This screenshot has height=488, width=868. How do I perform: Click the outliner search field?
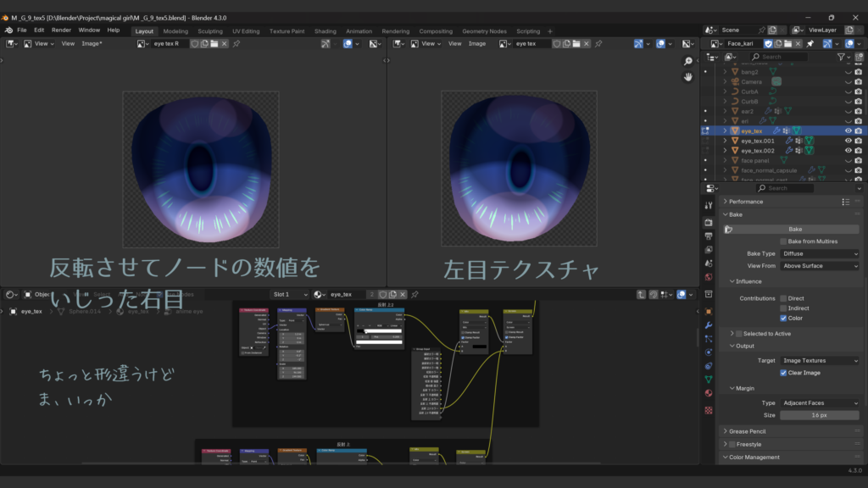(793, 57)
